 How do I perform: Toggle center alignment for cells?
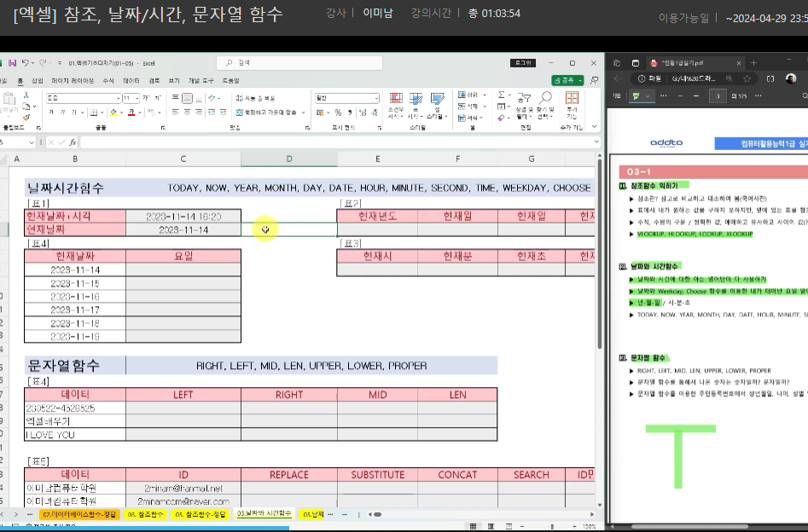[x=187, y=113]
